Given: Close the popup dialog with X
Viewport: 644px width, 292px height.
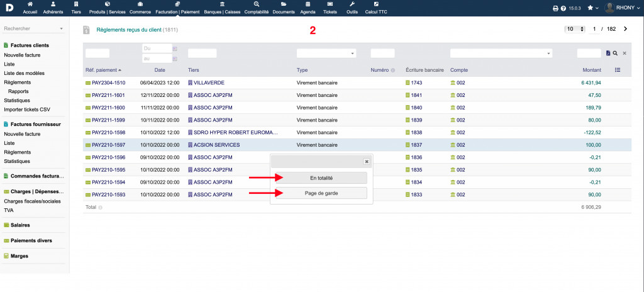Looking at the screenshot, I should pos(366,161).
